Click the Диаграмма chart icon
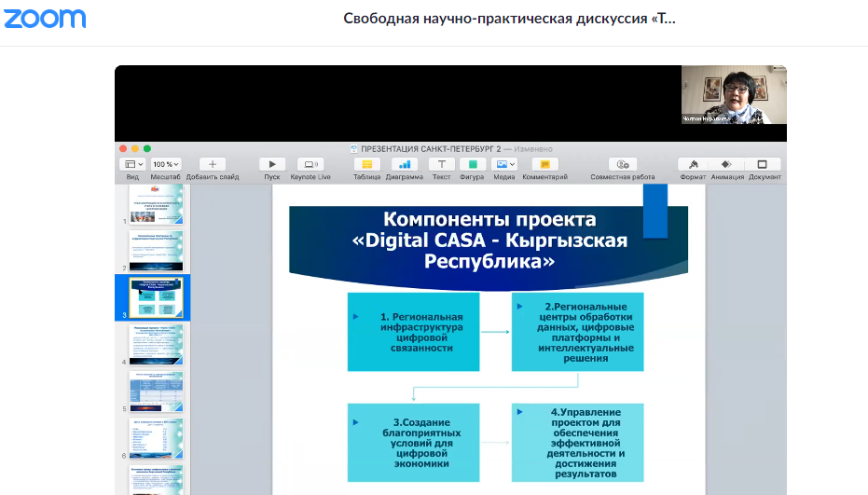 point(404,164)
